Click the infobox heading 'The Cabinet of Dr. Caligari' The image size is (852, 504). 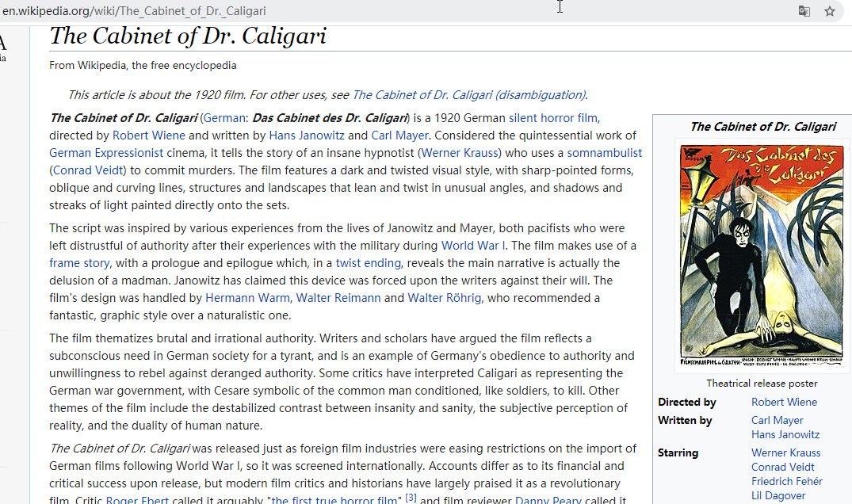[x=763, y=127]
